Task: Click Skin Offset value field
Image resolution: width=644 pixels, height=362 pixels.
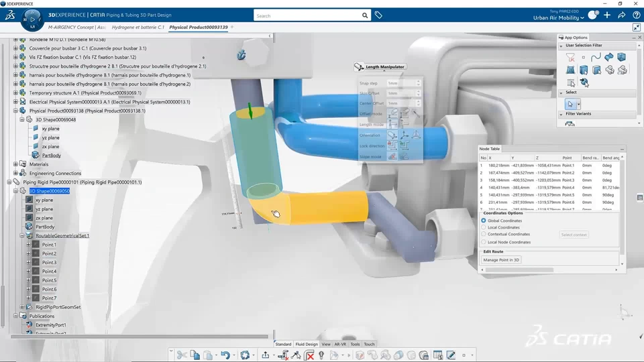Action: click(x=401, y=93)
